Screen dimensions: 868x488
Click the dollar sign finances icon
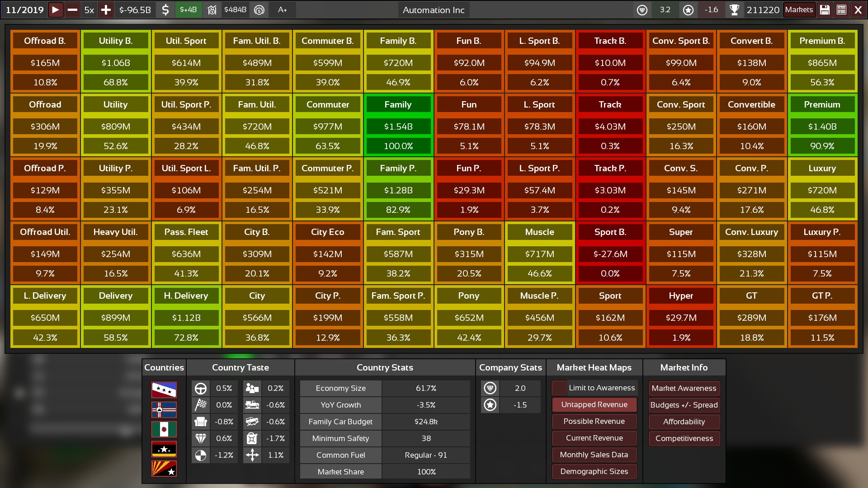tap(165, 10)
